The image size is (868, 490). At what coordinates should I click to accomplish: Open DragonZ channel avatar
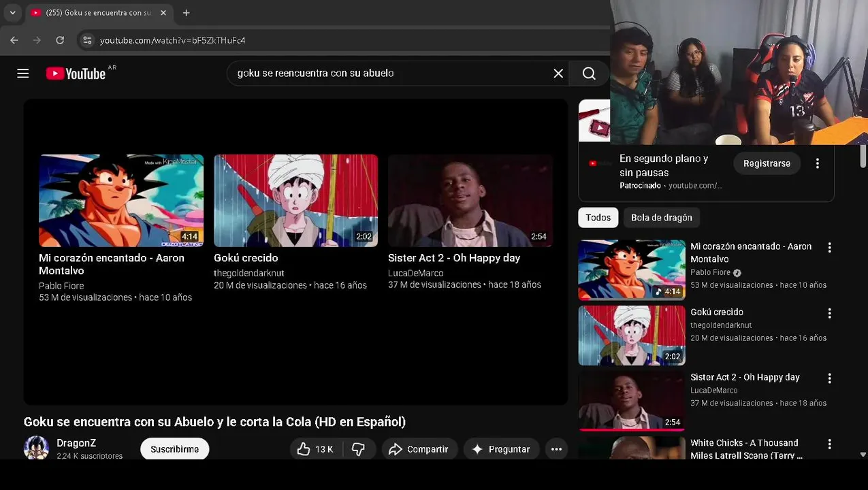tap(36, 448)
